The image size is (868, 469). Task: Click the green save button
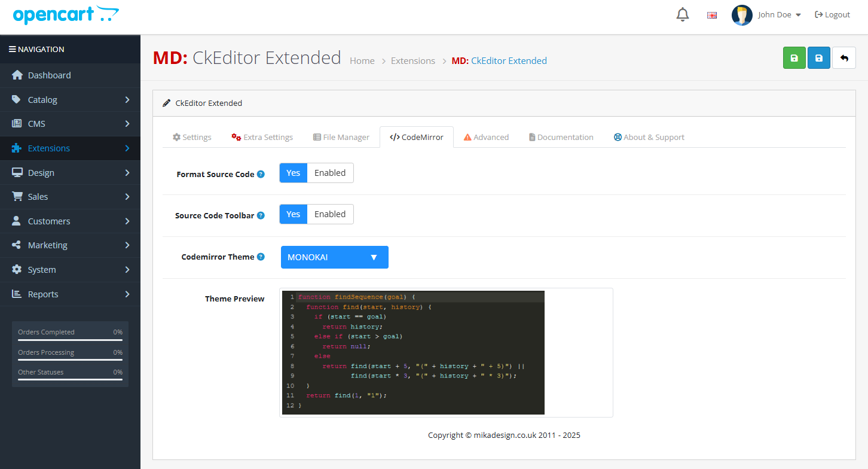click(x=794, y=58)
